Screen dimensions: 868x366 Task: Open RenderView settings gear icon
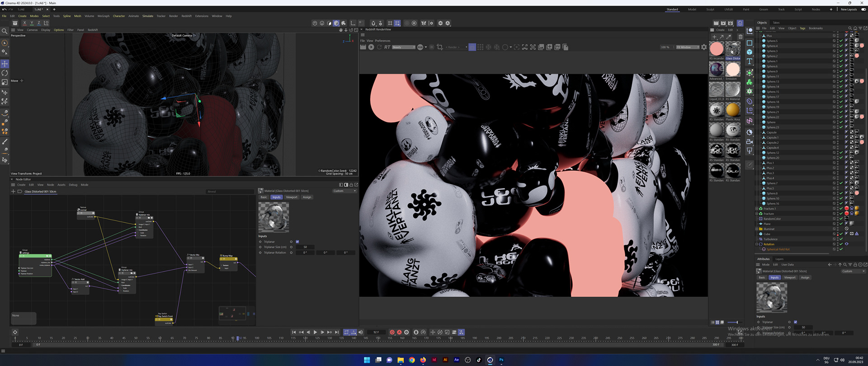coord(704,47)
